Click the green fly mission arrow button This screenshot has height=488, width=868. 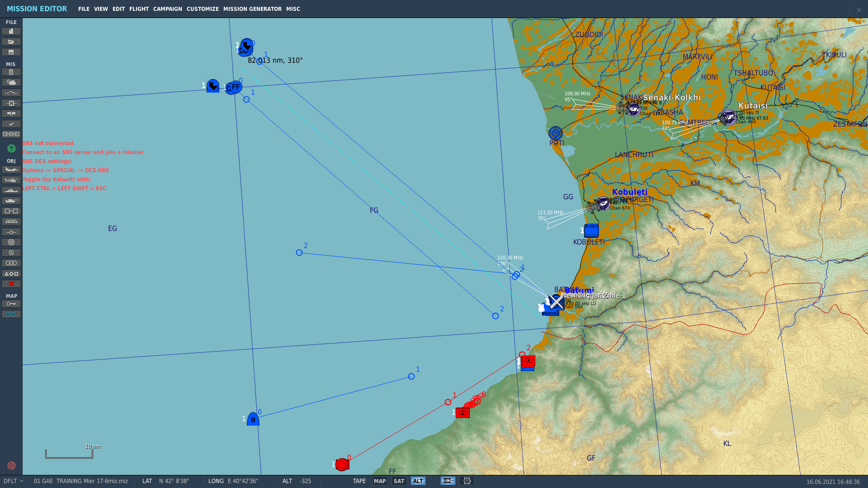[11, 149]
